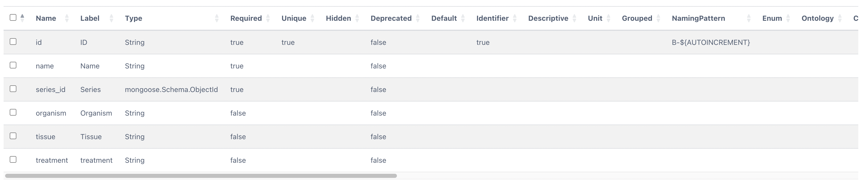Sort by Enum column arrows
The width and height of the screenshot is (868, 183).
[788, 18]
